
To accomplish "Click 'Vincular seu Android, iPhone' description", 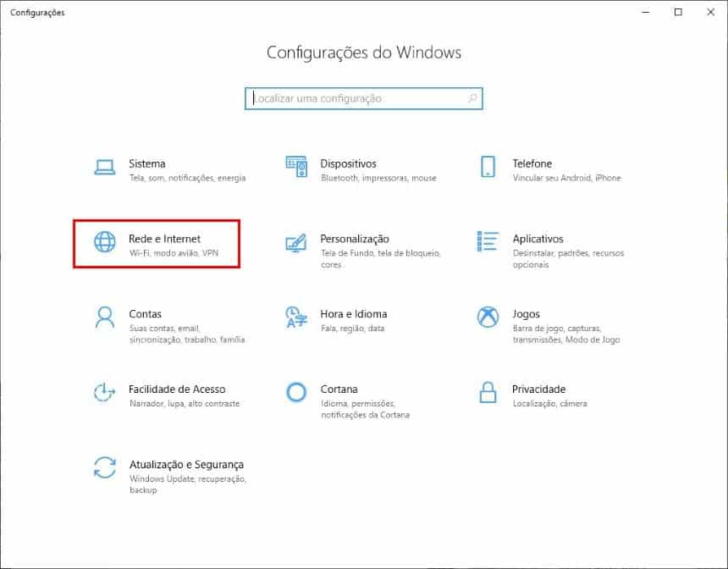I will pos(566,178).
